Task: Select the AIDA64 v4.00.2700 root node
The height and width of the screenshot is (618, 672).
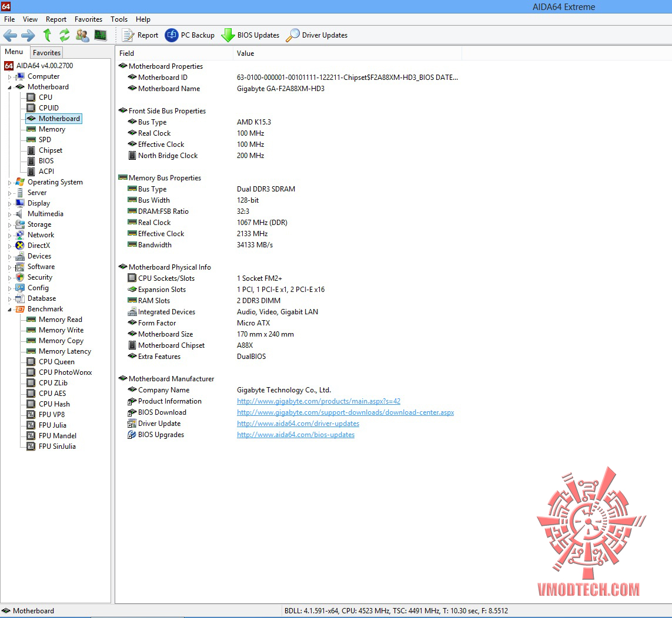Action: tap(45, 66)
